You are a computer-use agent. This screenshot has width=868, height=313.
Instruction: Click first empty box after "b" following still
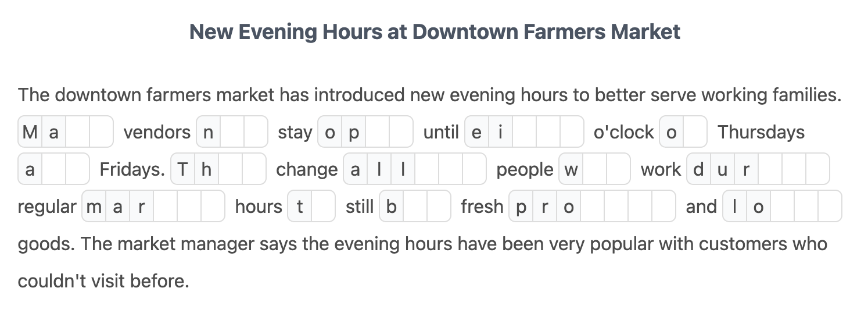click(415, 207)
